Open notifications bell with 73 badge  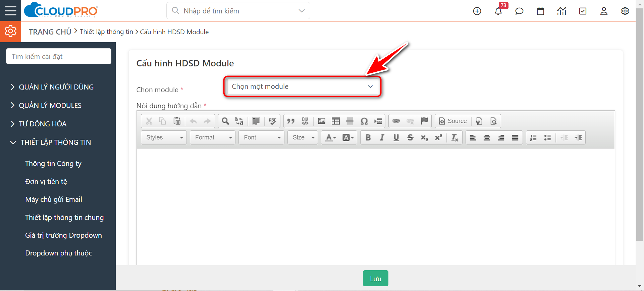498,11
